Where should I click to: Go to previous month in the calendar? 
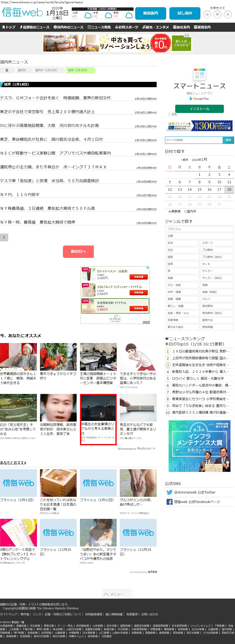(x=184, y=160)
